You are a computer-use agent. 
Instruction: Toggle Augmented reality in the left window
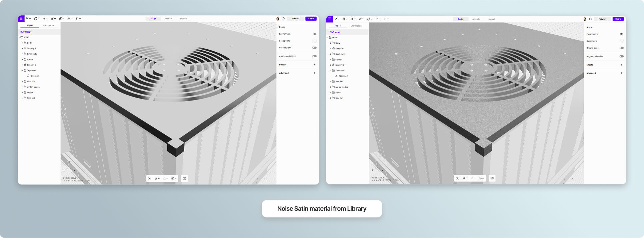(314, 56)
